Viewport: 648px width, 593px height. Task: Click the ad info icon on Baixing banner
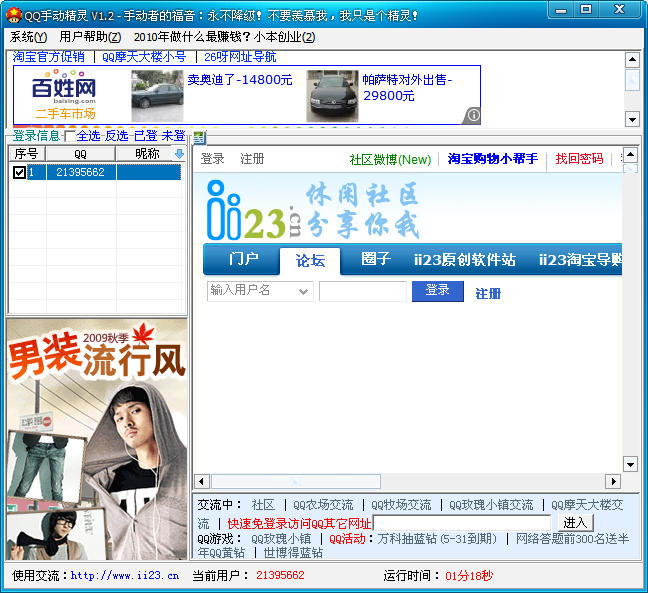pyautogui.click(x=474, y=115)
